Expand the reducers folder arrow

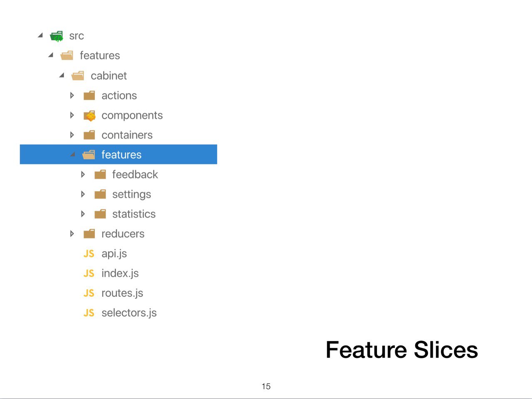[72, 234]
